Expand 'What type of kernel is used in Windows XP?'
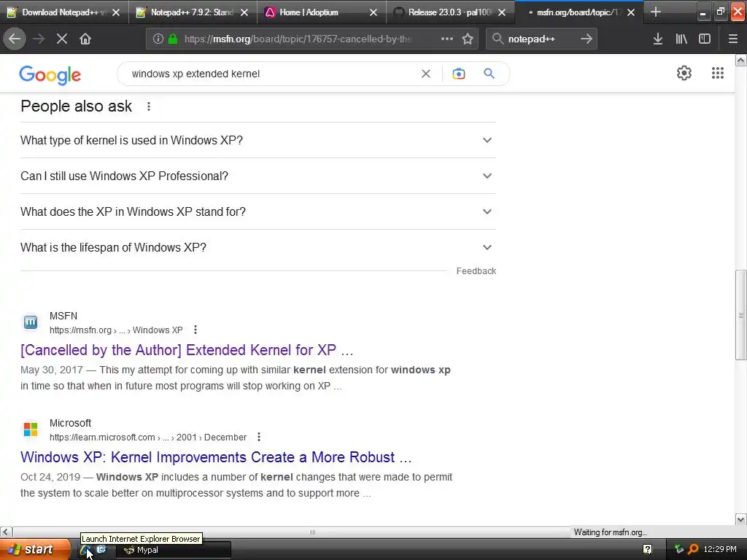The image size is (747, 560). click(x=258, y=141)
